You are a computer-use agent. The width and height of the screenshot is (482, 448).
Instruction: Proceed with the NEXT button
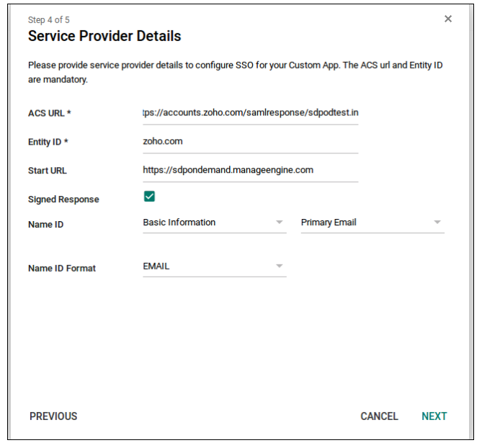point(434,416)
